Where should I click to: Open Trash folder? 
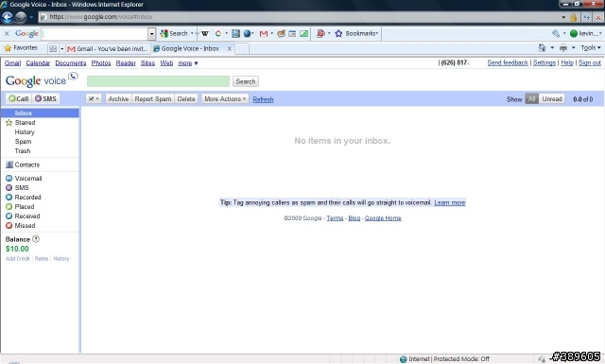tap(23, 151)
